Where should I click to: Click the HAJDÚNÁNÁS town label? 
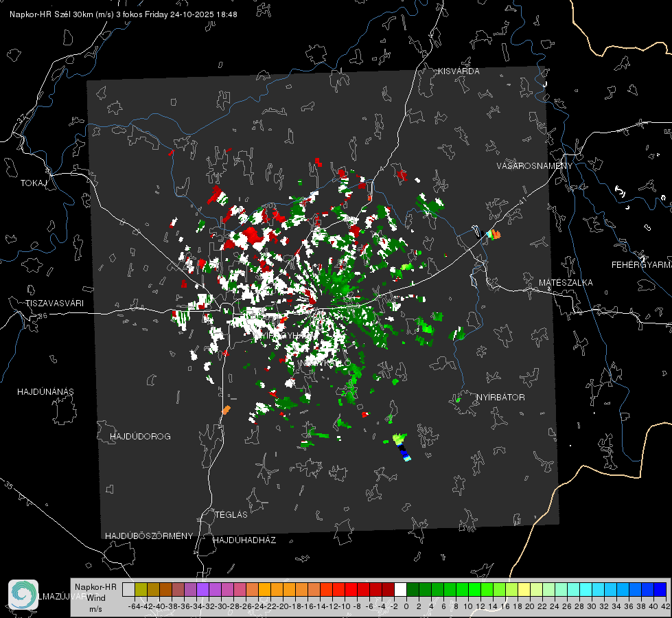pyautogui.click(x=45, y=392)
